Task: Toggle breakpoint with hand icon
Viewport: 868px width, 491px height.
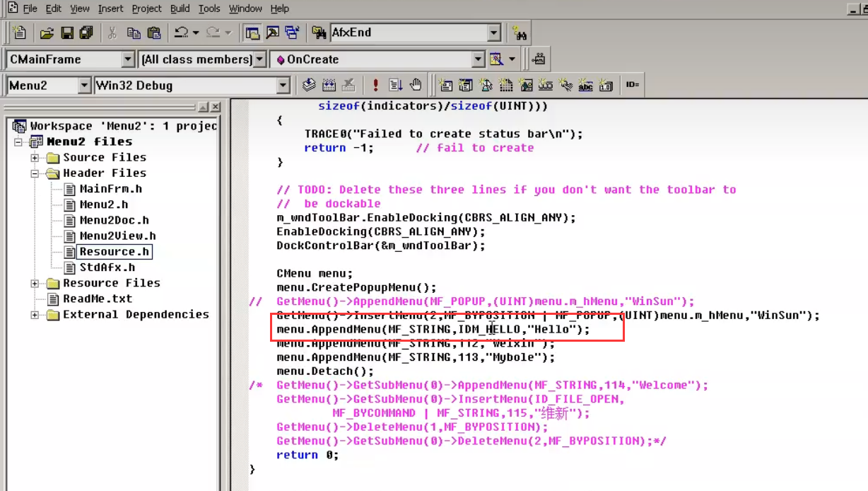Action: [x=416, y=86]
